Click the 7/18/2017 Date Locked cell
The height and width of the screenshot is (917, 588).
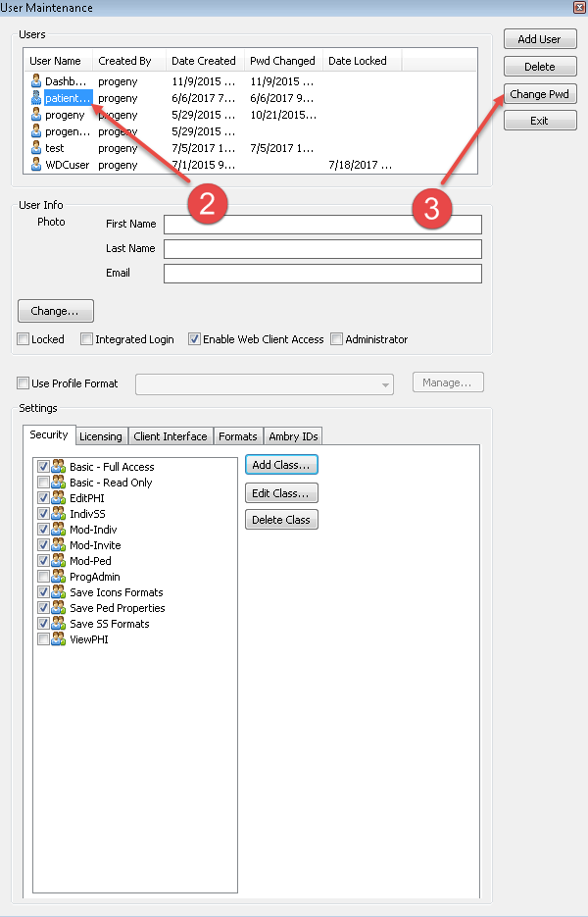[x=360, y=165]
